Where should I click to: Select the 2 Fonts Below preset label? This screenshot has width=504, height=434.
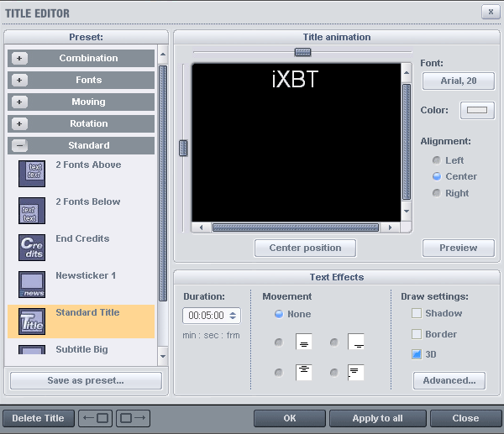88,201
